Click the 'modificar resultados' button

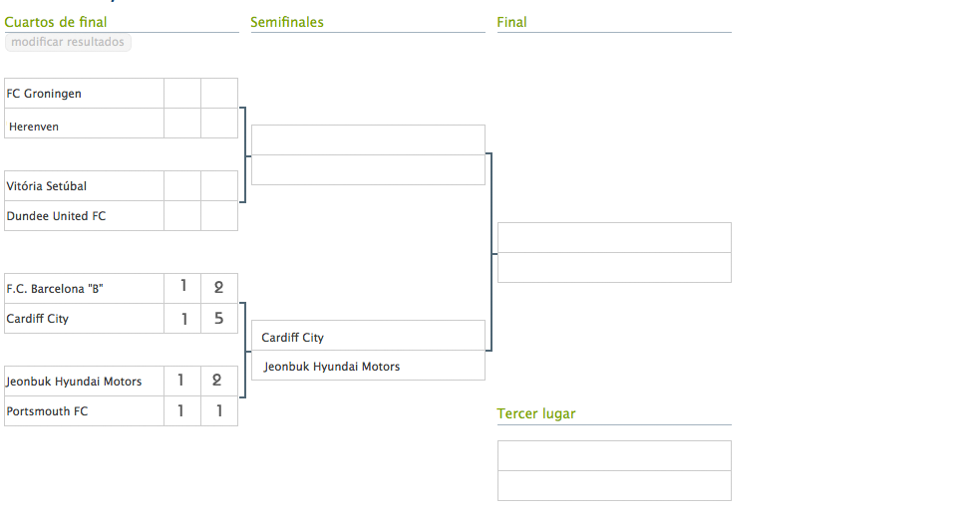68,42
